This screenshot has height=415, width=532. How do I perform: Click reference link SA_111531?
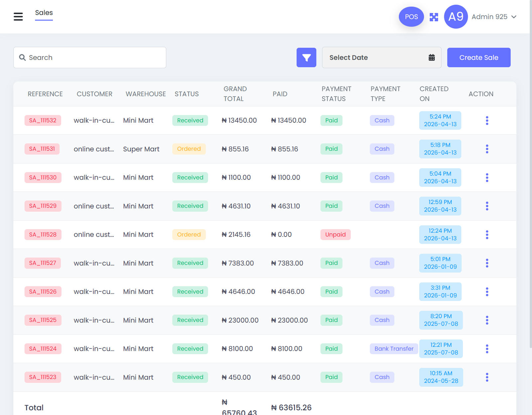pyautogui.click(x=42, y=149)
